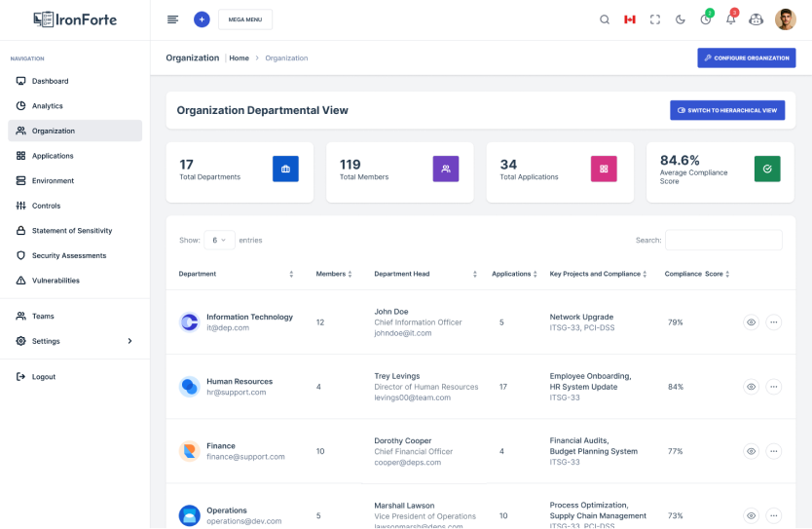Image resolution: width=812 pixels, height=529 pixels.
Task: Go to Security Assessments in sidebar
Action: click(x=68, y=255)
